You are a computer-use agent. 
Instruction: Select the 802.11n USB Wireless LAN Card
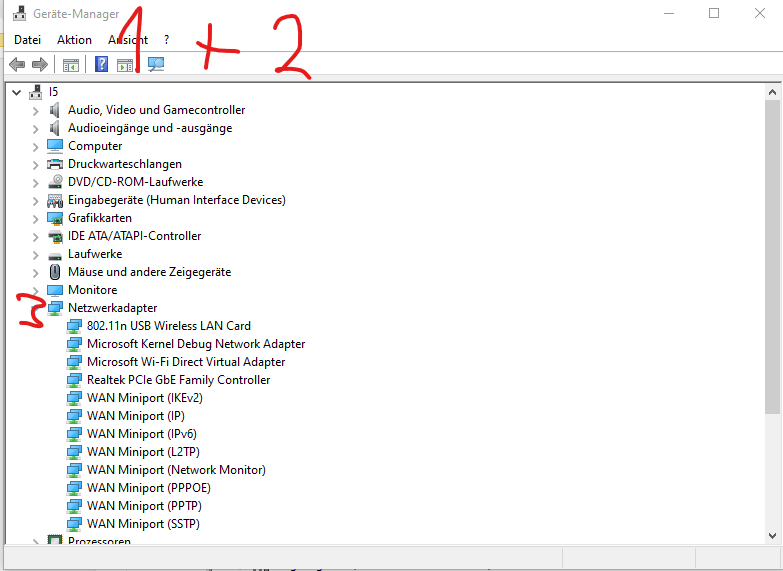click(x=169, y=326)
